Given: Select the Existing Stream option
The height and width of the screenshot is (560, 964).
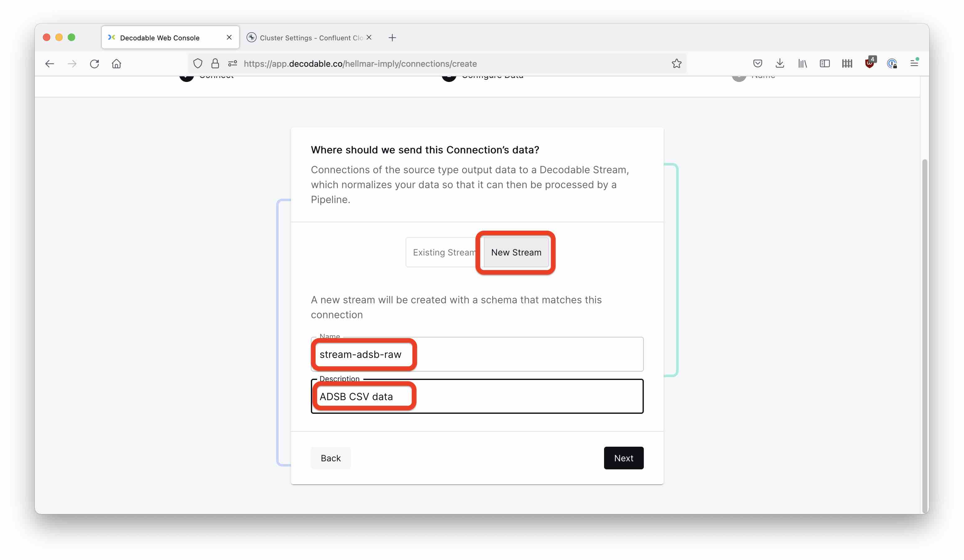Looking at the screenshot, I should click(443, 252).
